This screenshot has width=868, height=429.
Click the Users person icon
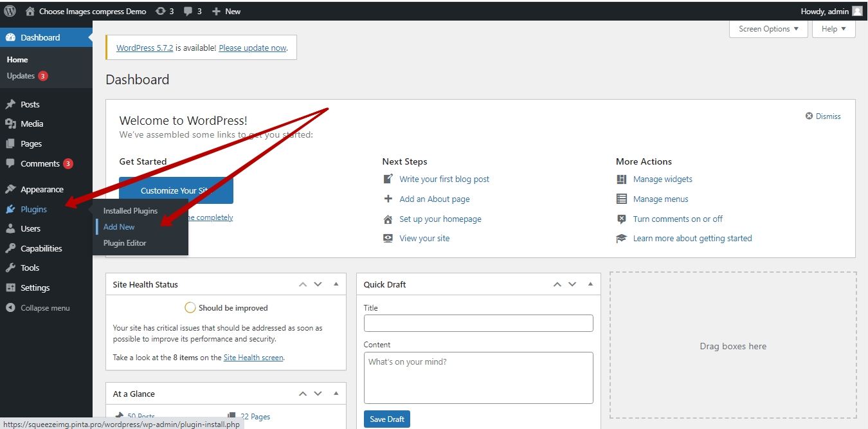tap(10, 228)
